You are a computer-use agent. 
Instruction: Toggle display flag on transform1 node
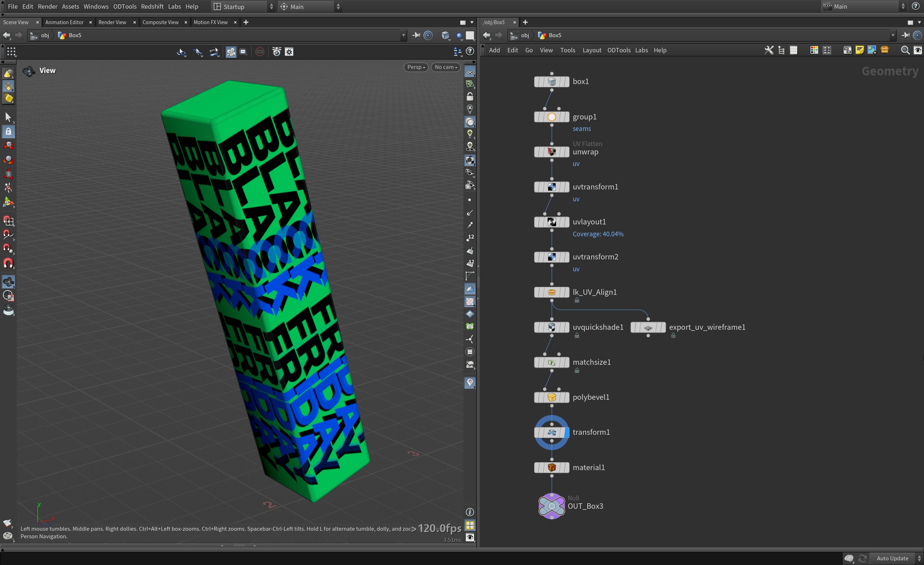pos(566,432)
